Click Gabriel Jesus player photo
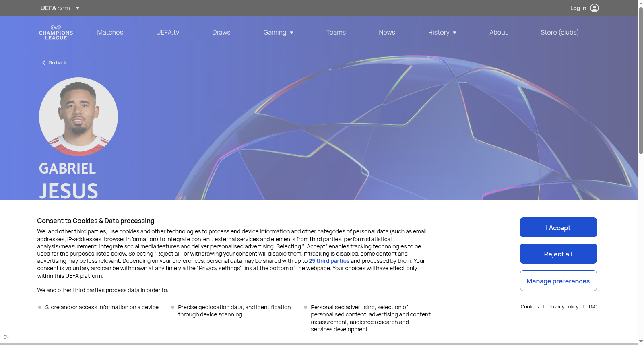644x345 pixels. [x=78, y=117]
